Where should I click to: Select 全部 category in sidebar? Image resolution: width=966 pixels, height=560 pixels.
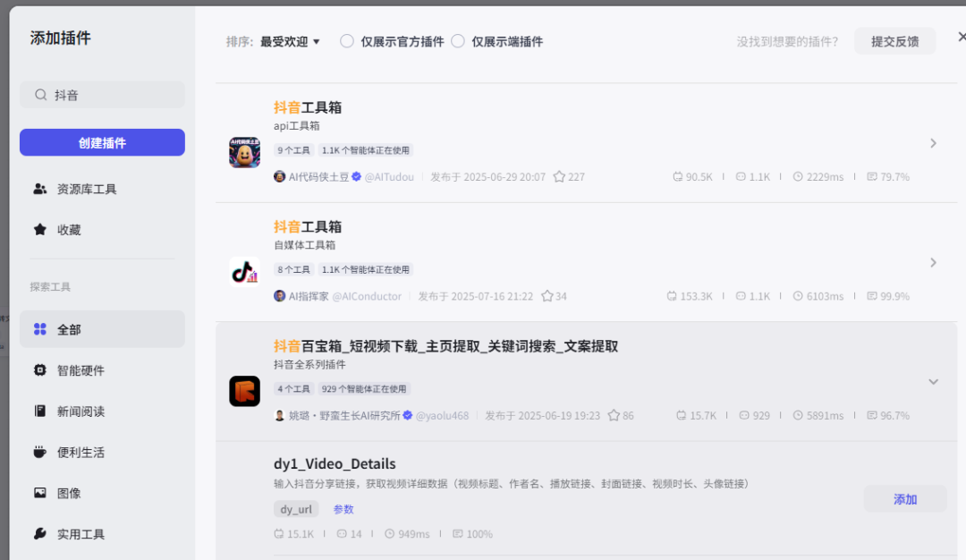(x=102, y=329)
